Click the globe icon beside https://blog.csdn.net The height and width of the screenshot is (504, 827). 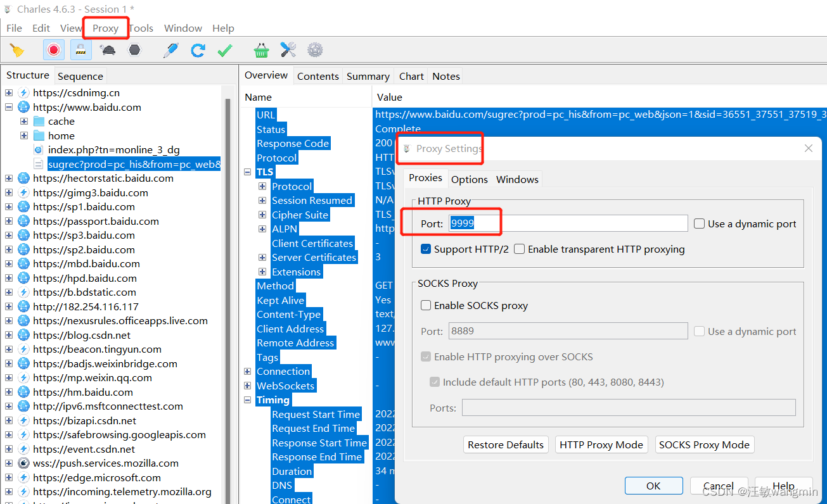tap(23, 335)
